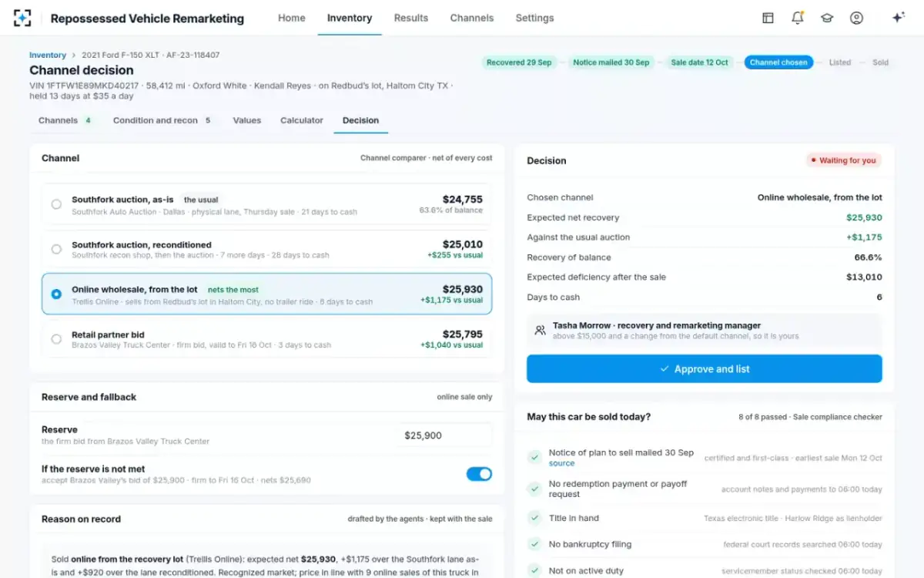Click the Channel chosen stage pill
Screen dimensions: 924x578
778,62
